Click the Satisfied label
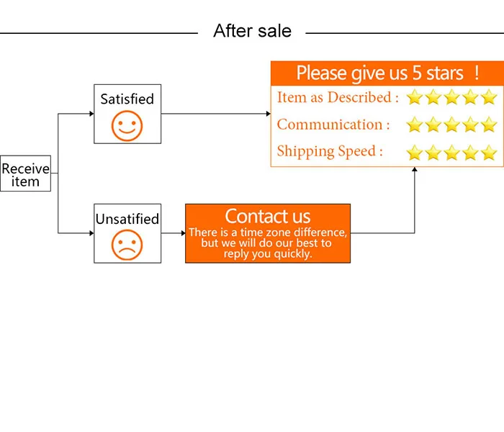 (127, 99)
